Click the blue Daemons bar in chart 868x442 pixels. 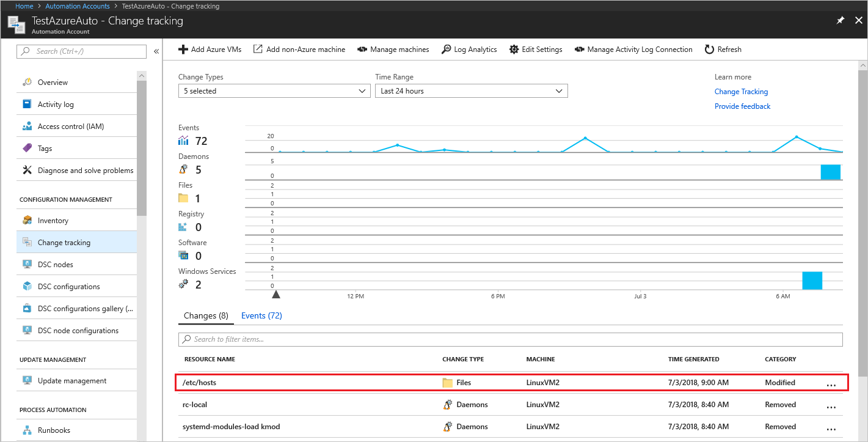pos(831,172)
